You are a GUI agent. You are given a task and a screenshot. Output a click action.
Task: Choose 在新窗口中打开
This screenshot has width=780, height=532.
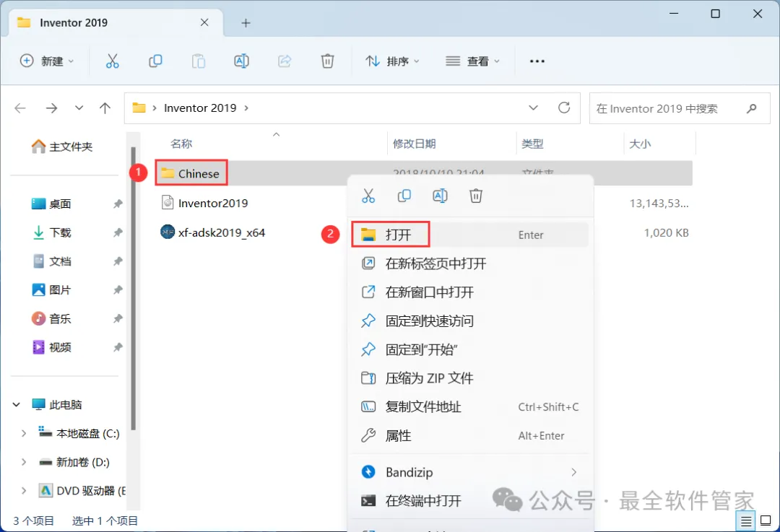[x=470, y=292]
